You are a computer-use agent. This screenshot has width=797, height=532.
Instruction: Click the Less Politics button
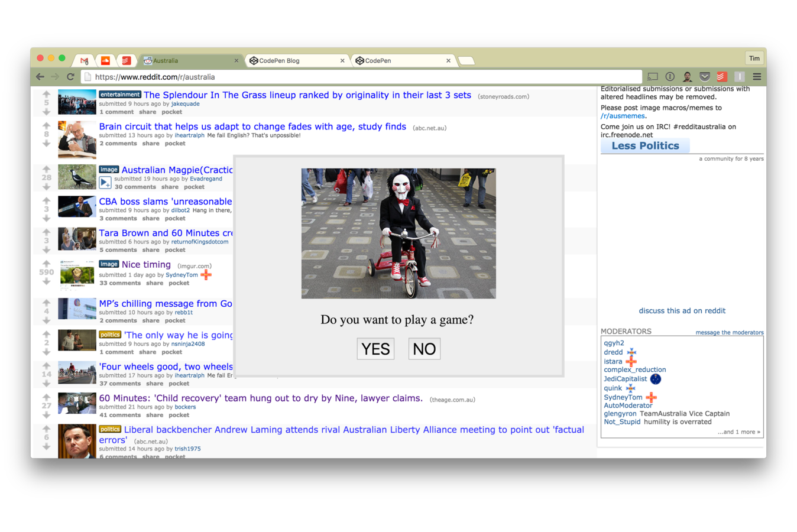[x=645, y=146]
